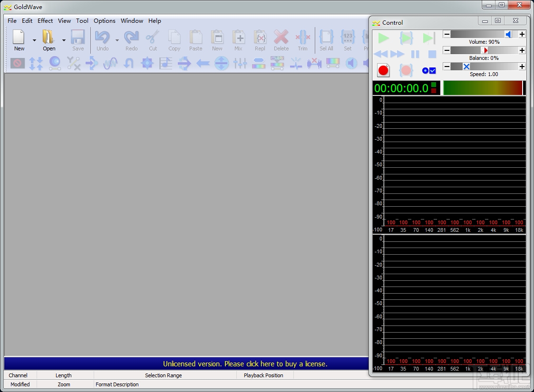The width and height of the screenshot is (534, 392).
Task: Create a new file with New button
Action: 19,40
